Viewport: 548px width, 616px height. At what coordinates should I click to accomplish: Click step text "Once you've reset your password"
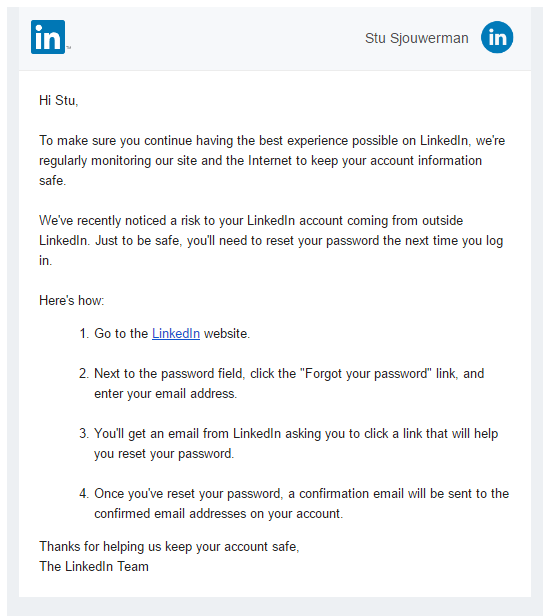click(x=302, y=504)
